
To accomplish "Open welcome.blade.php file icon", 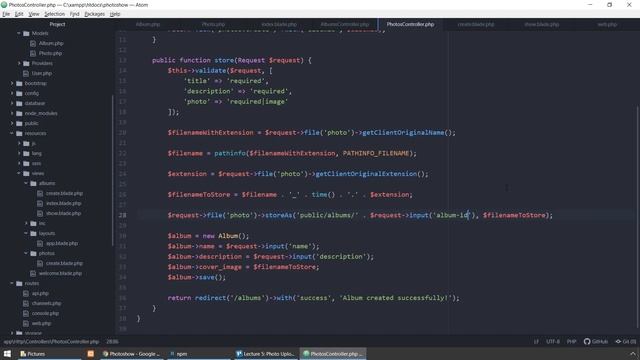I will pos(33,273).
